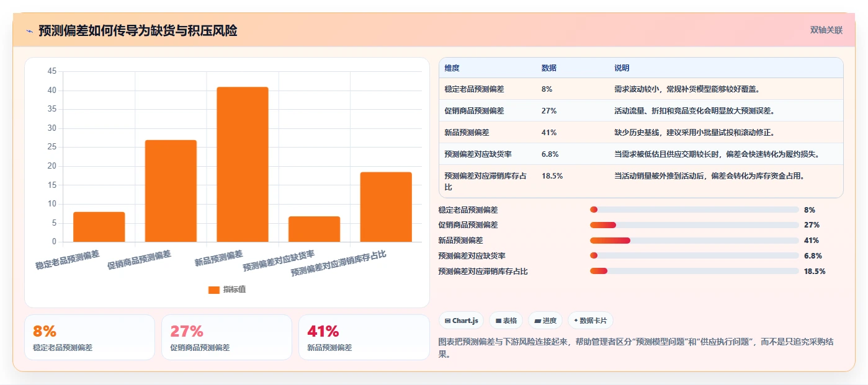The image size is (868, 385).
Task: Click the orange legend swatch for 指标值
Action: (x=214, y=290)
